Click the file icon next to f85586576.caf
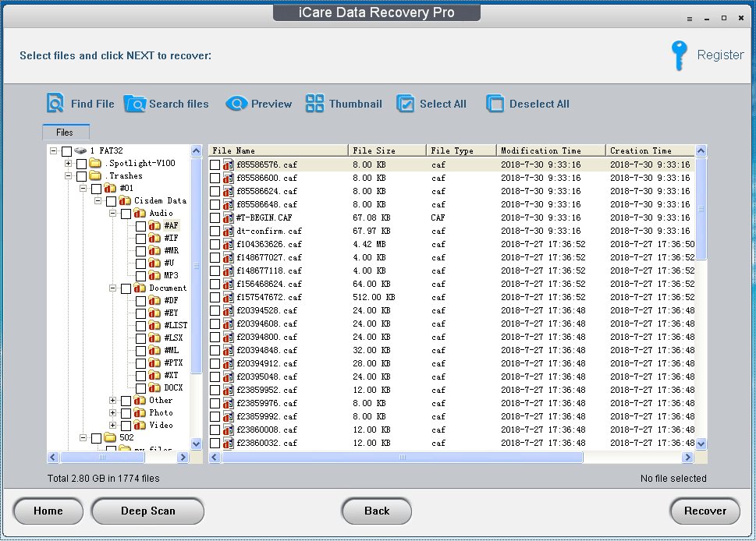The width and height of the screenshot is (756, 541). click(228, 164)
